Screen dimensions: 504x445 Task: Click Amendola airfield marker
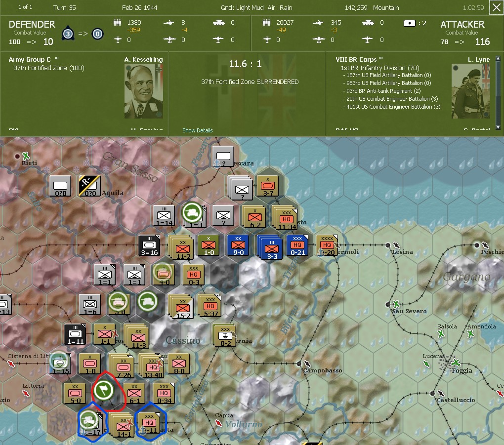click(470, 334)
